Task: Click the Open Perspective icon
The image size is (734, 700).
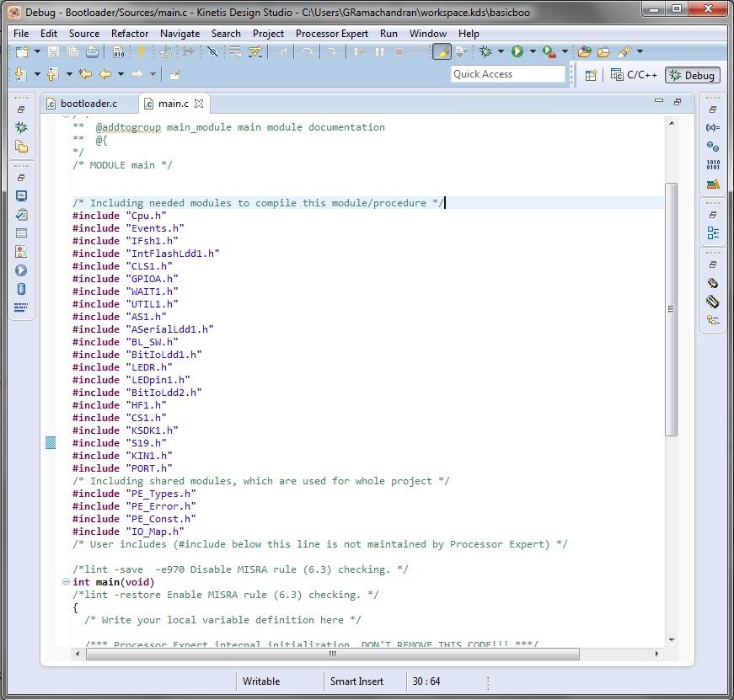Action: click(x=591, y=75)
